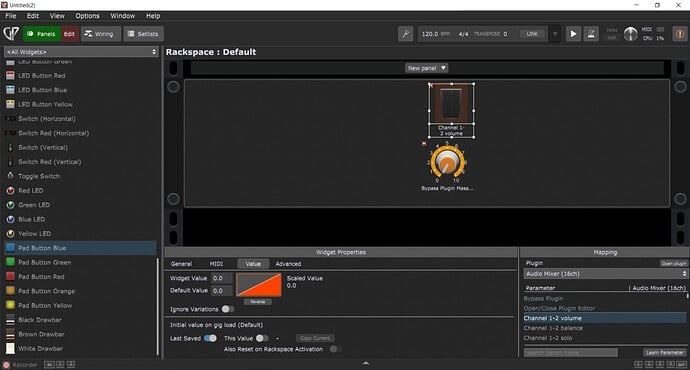Click the panic alert button

(x=679, y=34)
